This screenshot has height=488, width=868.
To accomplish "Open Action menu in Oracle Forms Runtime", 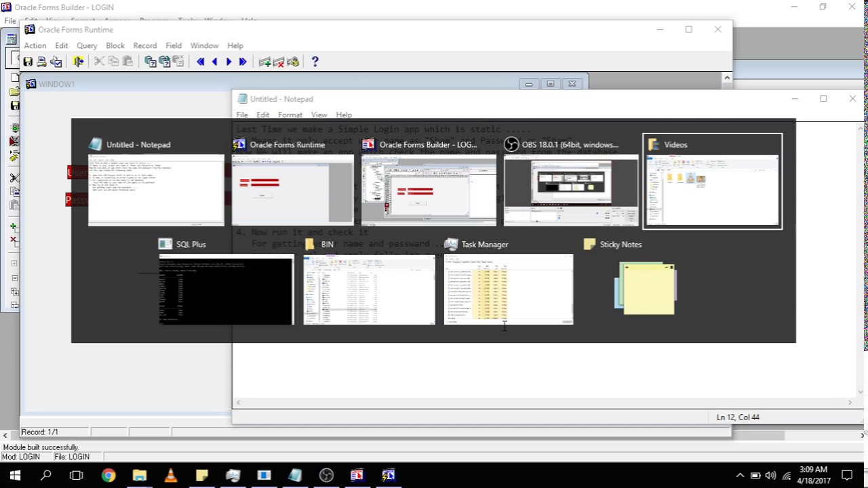I will click(x=35, y=45).
